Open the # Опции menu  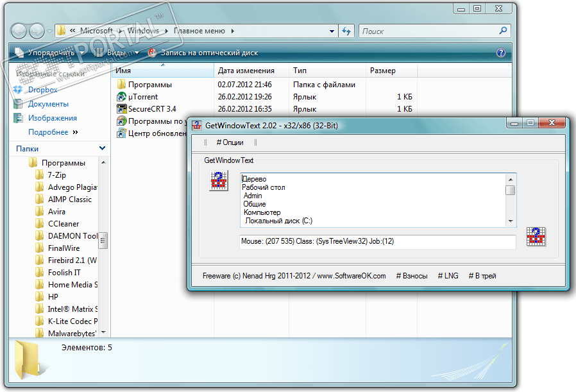[x=230, y=142]
